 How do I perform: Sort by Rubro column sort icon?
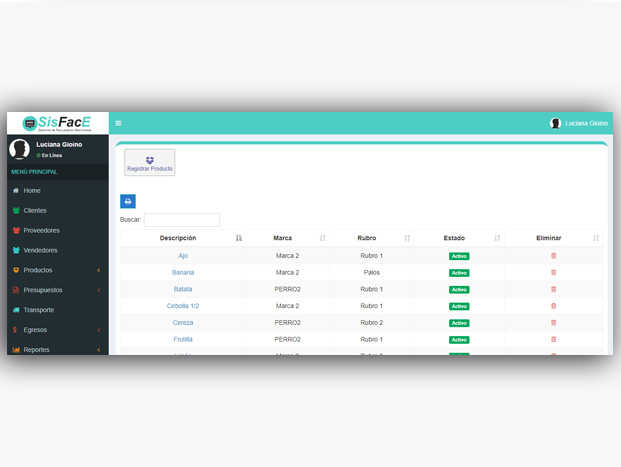pyautogui.click(x=407, y=238)
